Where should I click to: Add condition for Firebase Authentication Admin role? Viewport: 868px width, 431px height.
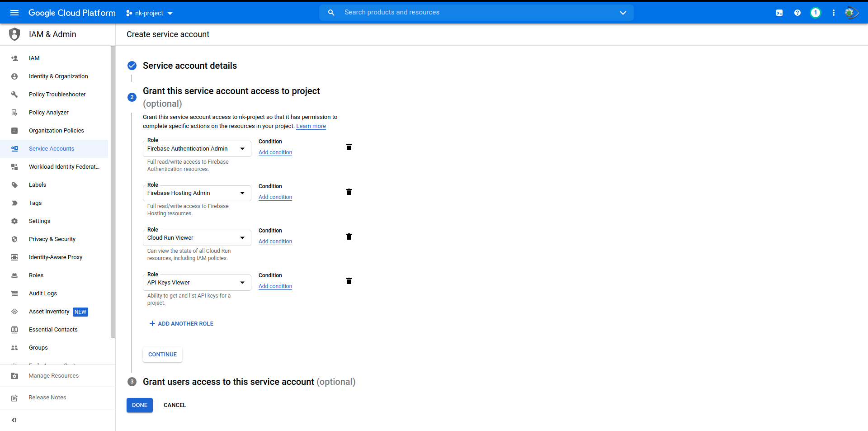pos(275,152)
